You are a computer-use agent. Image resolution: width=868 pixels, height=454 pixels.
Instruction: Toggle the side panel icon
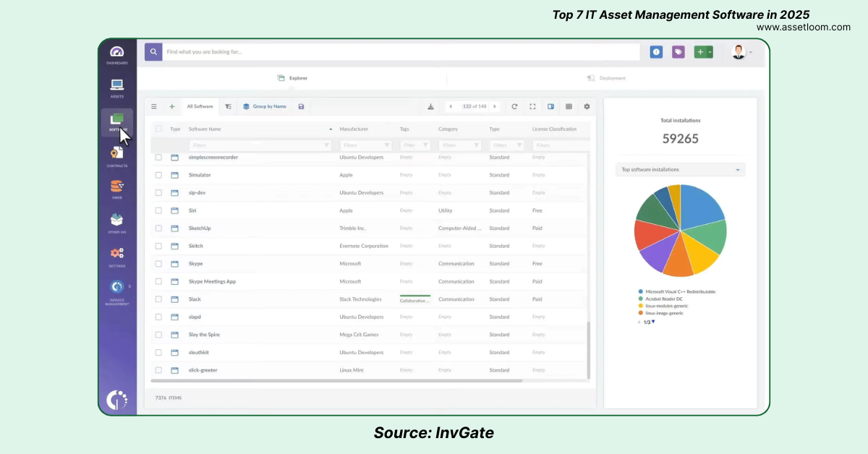550,106
